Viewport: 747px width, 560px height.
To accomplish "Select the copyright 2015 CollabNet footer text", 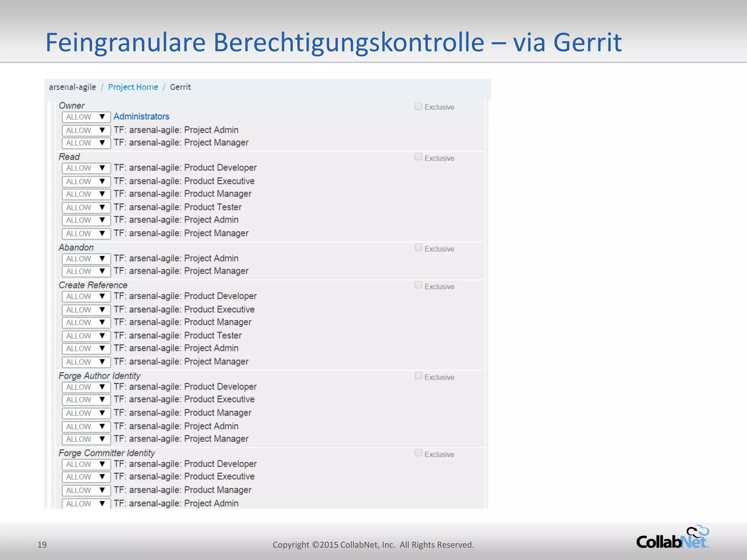I will click(373, 545).
